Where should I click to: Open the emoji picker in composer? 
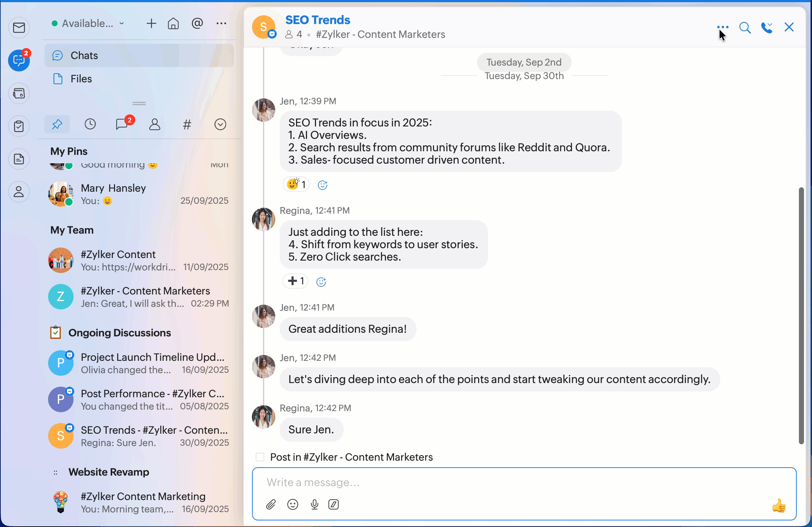(x=292, y=504)
